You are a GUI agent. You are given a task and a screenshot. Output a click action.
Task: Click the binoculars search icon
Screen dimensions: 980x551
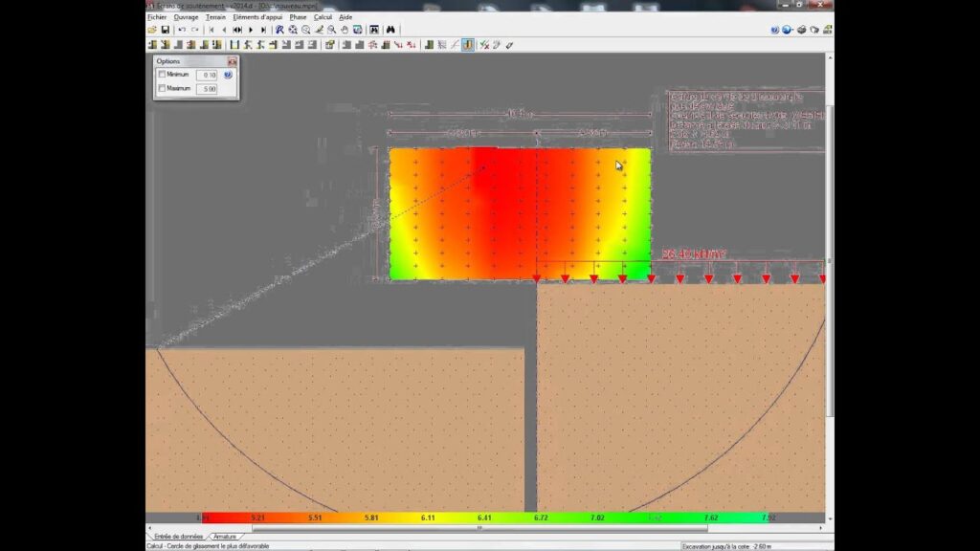point(390,30)
